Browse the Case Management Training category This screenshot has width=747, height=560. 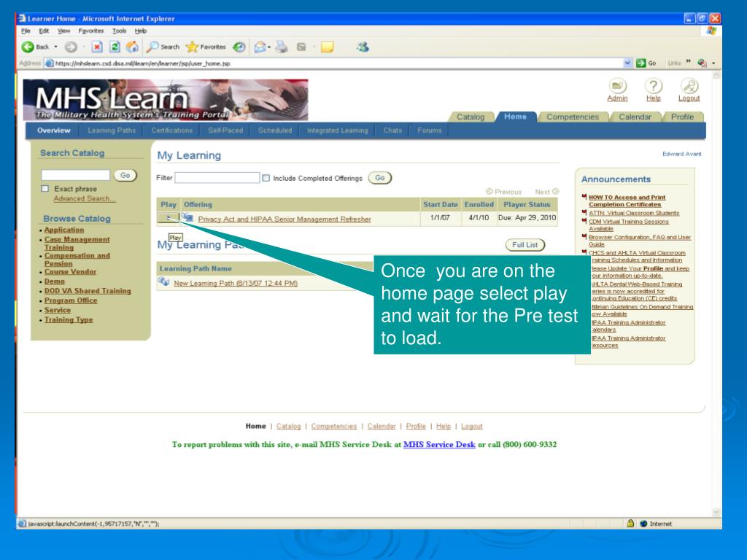pyautogui.click(x=77, y=244)
